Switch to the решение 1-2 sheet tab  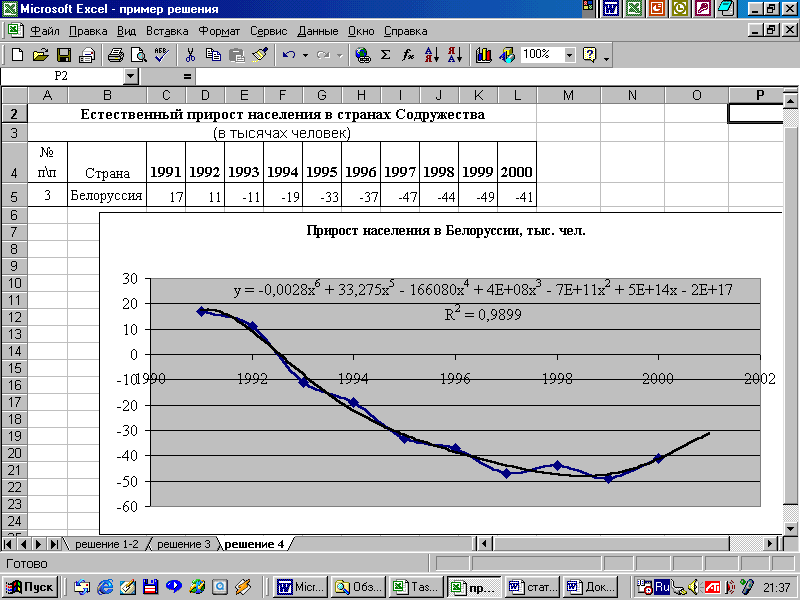click(x=107, y=544)
